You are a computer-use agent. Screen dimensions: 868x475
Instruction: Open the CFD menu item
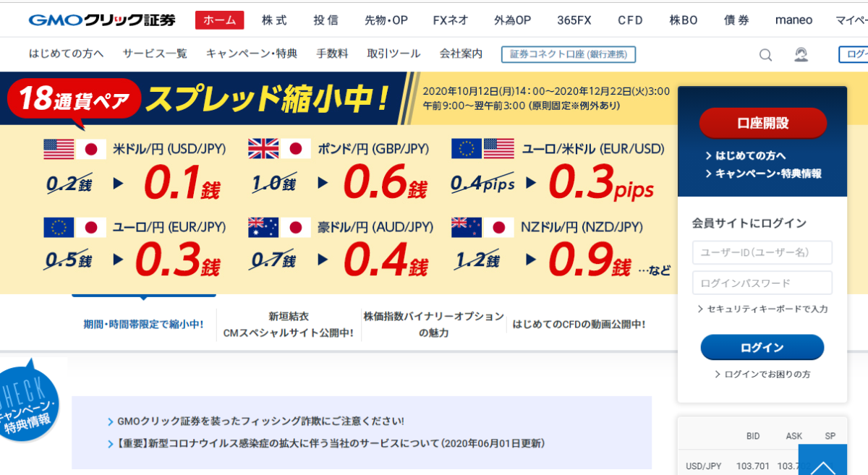click(x=629, y=20)
